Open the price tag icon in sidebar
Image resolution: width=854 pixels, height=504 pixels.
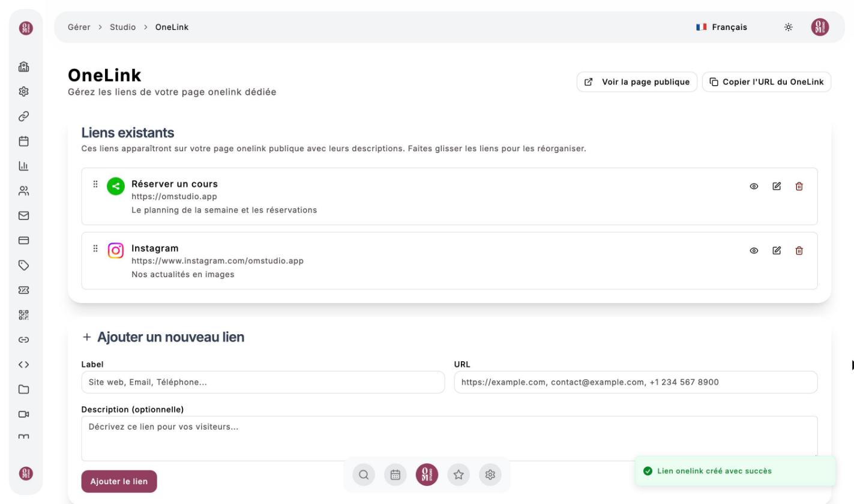pyautogui.click(x=24, y=265)
